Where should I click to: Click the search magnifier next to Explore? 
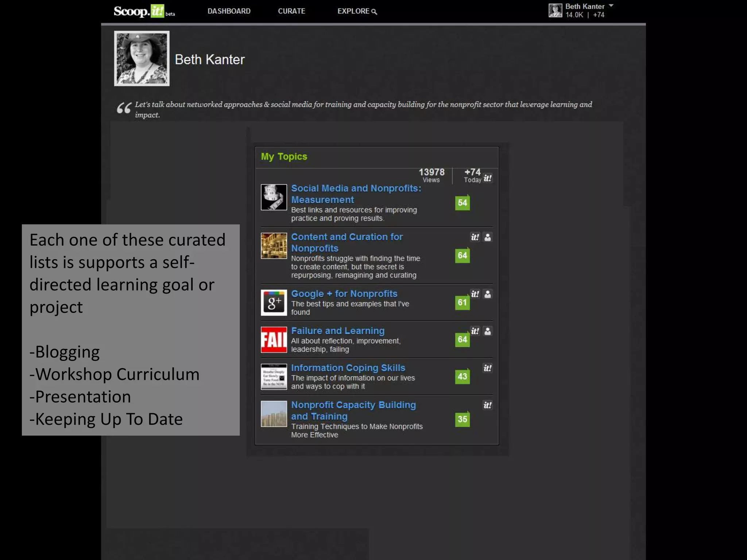point(374,12)
